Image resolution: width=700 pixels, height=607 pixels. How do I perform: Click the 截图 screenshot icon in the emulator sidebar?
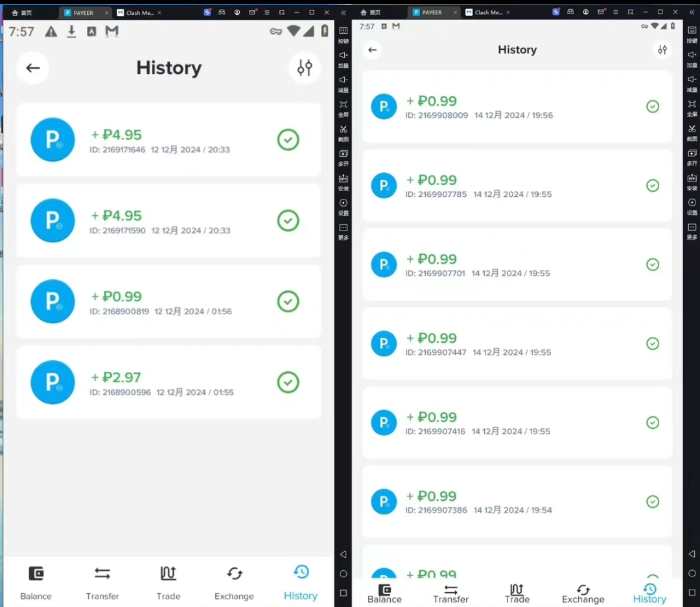click(344, 130)
